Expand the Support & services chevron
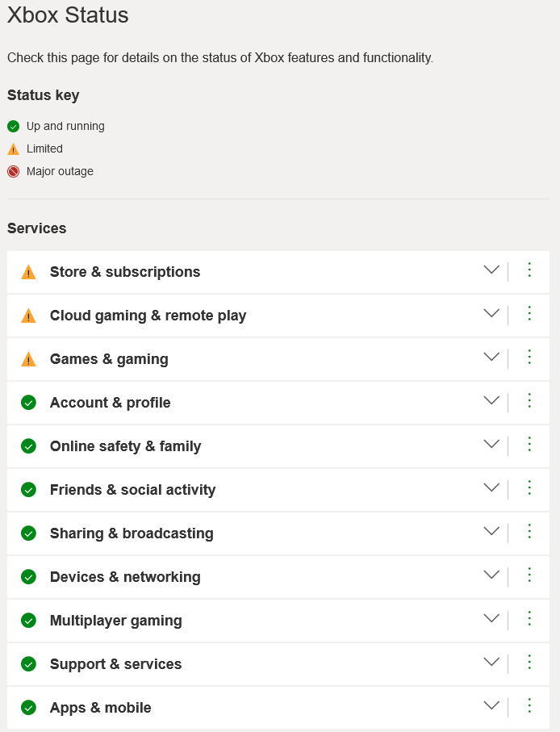 491,663
